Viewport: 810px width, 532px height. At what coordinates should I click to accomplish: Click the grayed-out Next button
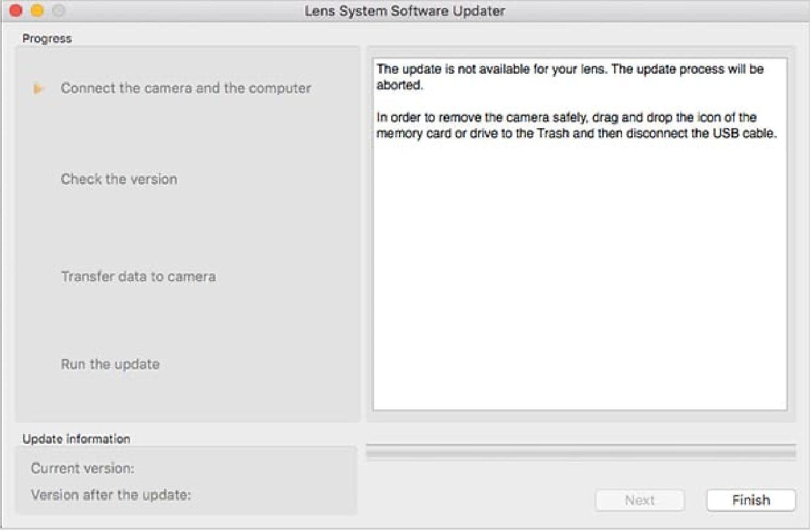[x=640, y=500]
